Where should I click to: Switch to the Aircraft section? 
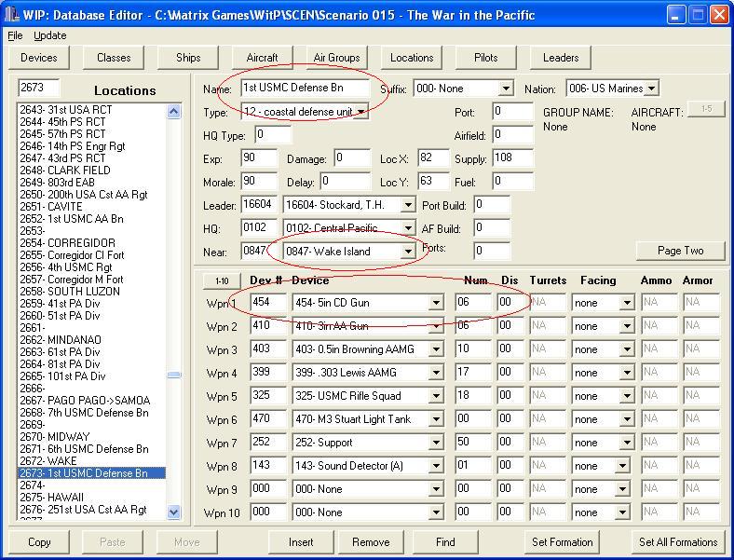tap(262, 58)
